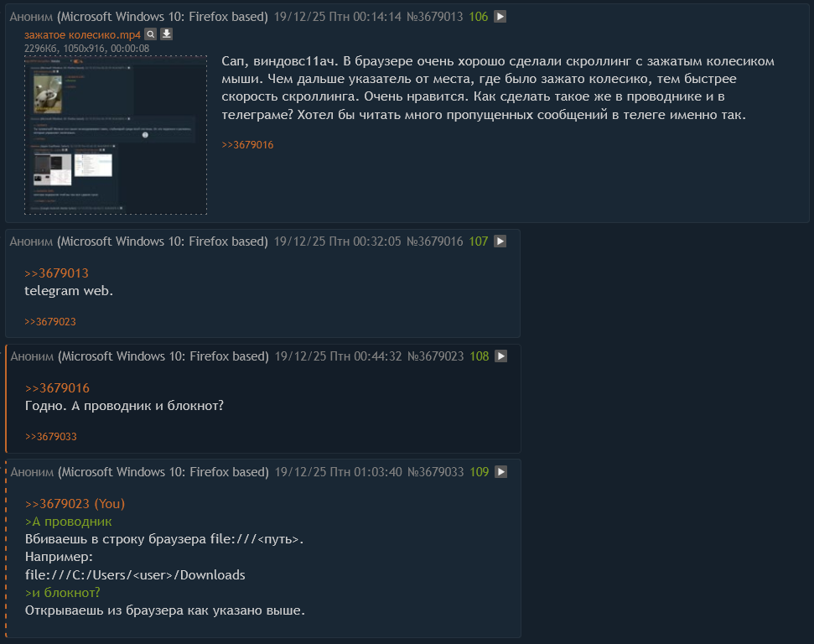This screenshot has width=814, height=644.
Task: Follow reply link >>3679016 under first post
Action: (247, 145)
